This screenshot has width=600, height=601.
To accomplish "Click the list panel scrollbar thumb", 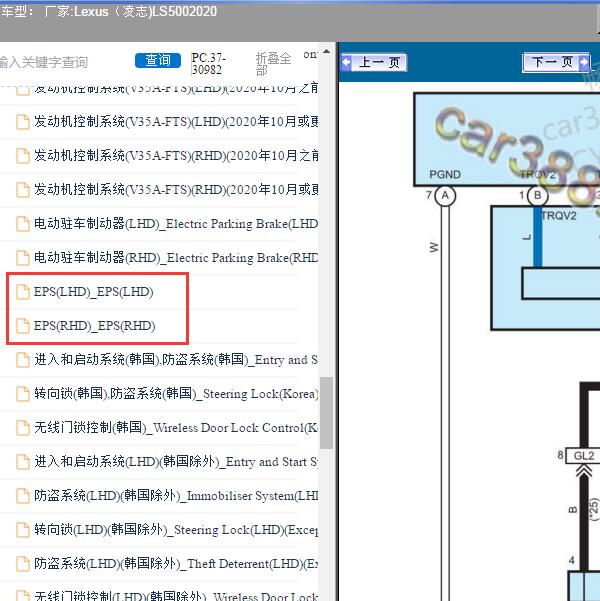I will [326, 413].
